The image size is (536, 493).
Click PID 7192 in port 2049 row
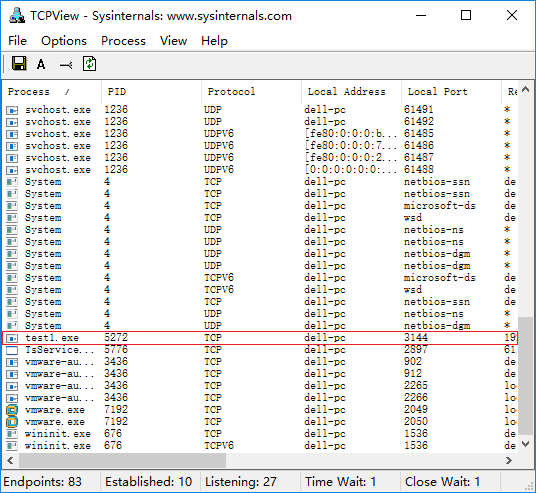point(116,410)
